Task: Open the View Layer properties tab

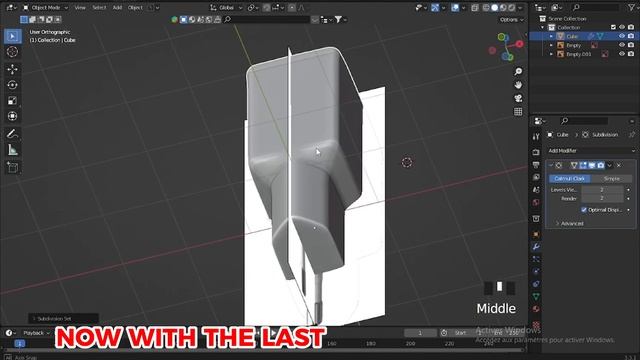Action: click(x=536, y=177)
